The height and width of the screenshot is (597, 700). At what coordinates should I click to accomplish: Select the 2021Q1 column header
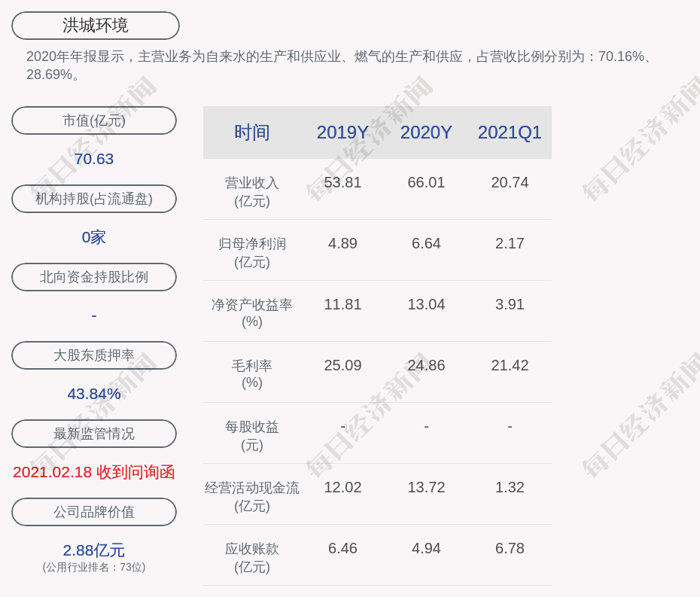[x=510, y=132]
